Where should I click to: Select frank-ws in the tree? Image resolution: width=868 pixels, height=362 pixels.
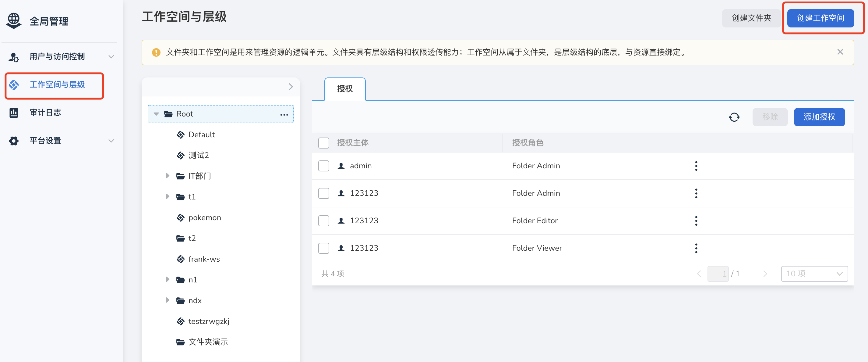(204, 259)
